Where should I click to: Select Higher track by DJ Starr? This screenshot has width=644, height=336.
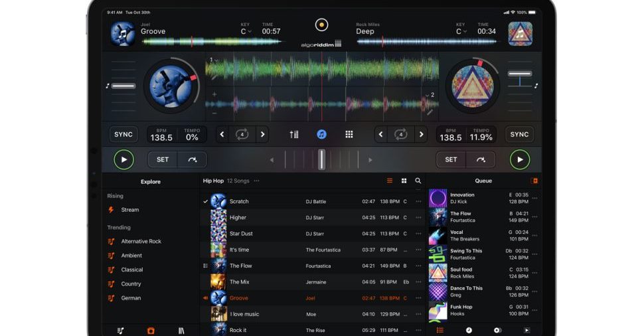pyautogui.click(x=312, y=218)
